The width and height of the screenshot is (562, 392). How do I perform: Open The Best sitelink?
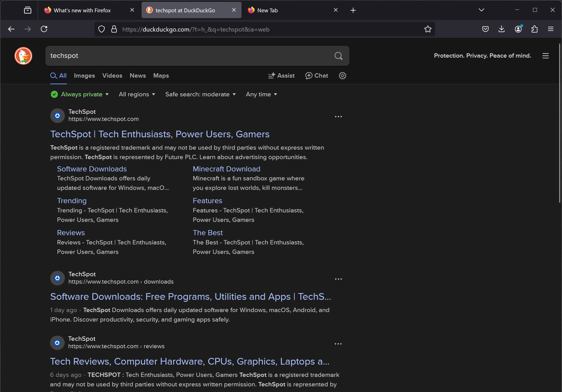(208, 233)
